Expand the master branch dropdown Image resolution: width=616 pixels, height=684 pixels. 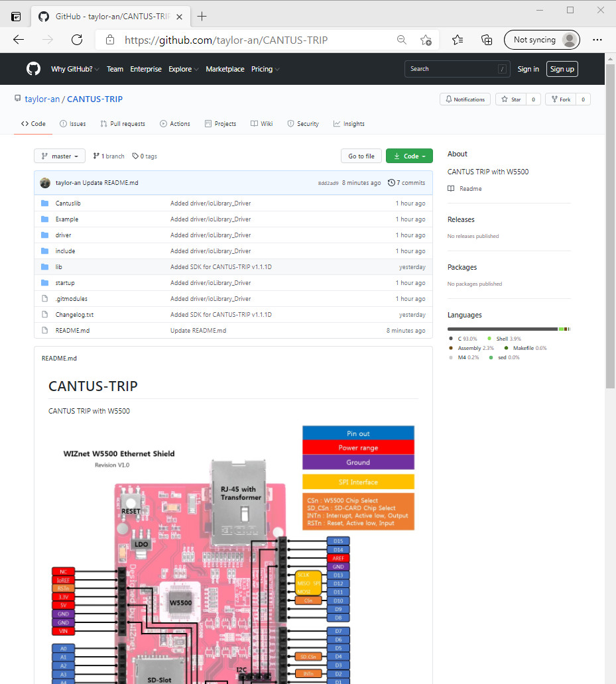click(60, 156)
